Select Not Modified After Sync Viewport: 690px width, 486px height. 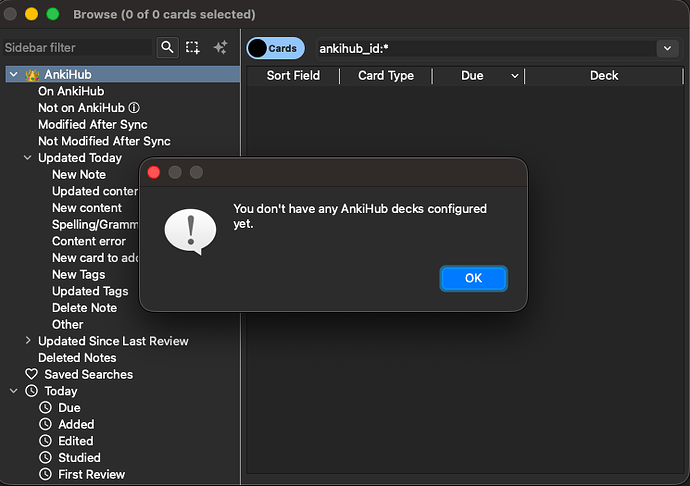pos(104,141)
